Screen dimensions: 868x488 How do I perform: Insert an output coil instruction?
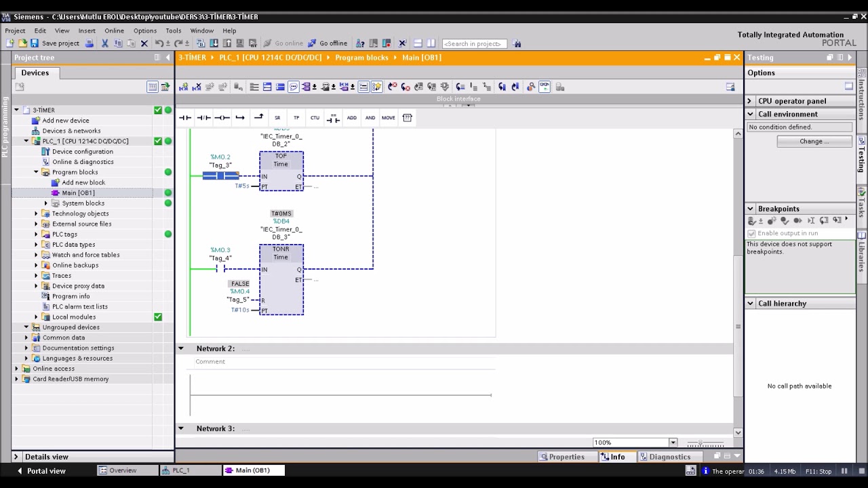222,118
